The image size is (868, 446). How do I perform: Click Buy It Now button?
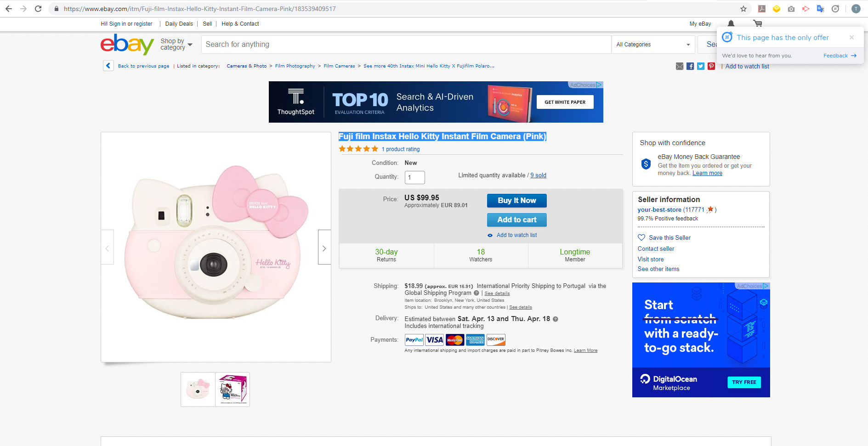(517, 200)
